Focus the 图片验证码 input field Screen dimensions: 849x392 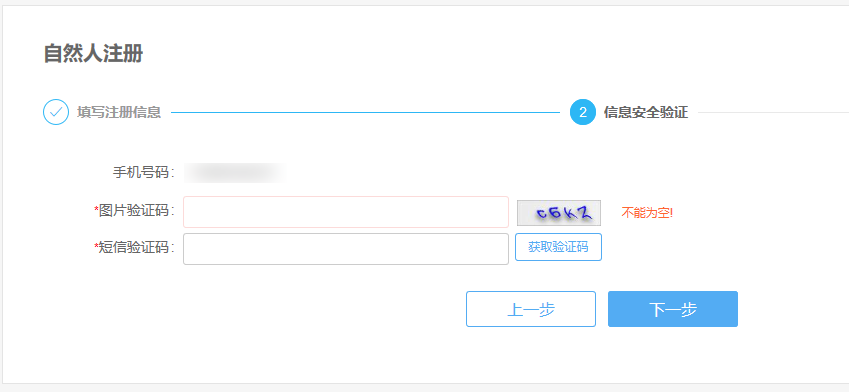tap(346, 212)
